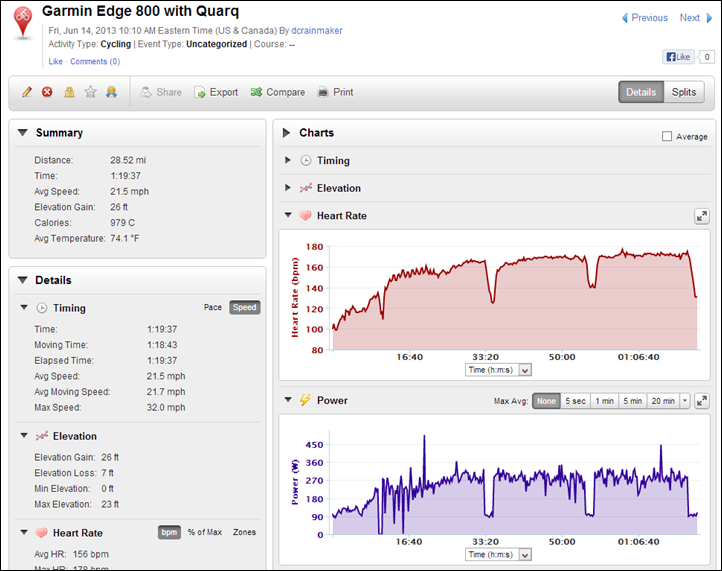Screen dimensions: 722x571
Task: Collapse Elevation section in Details
Action: [24, 435]
